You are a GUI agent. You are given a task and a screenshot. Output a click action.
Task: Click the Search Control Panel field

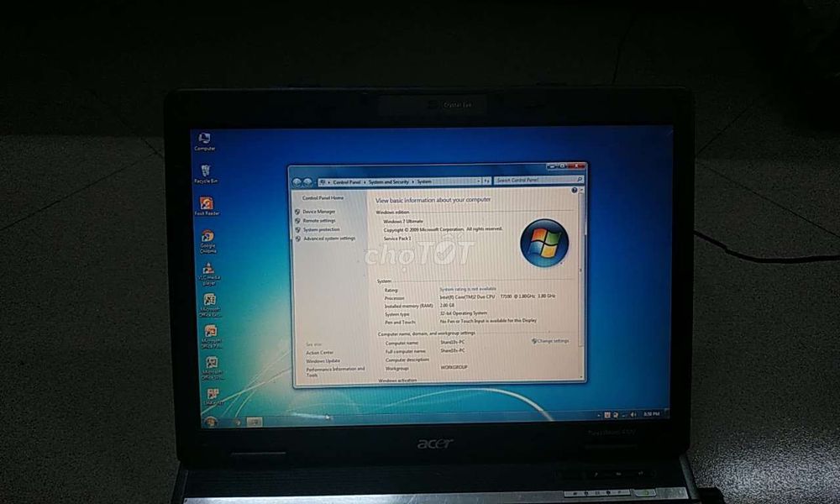[x=538, y=180]
